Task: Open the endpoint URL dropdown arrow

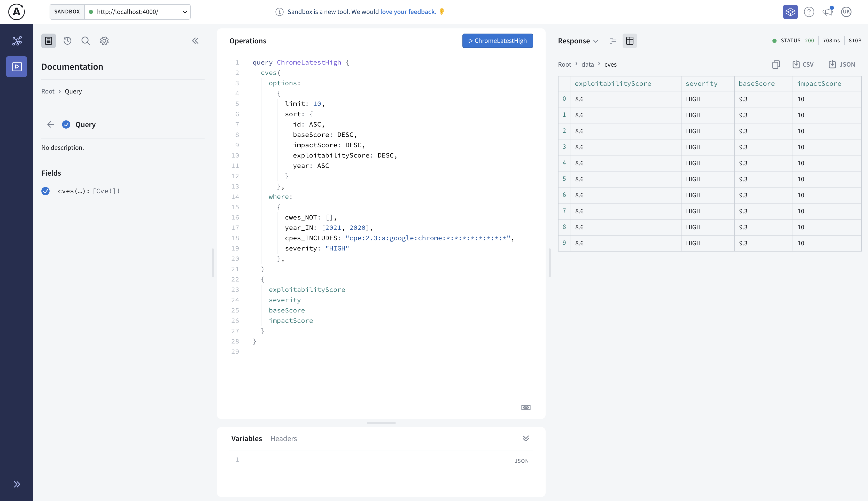Action: point(185,12)
